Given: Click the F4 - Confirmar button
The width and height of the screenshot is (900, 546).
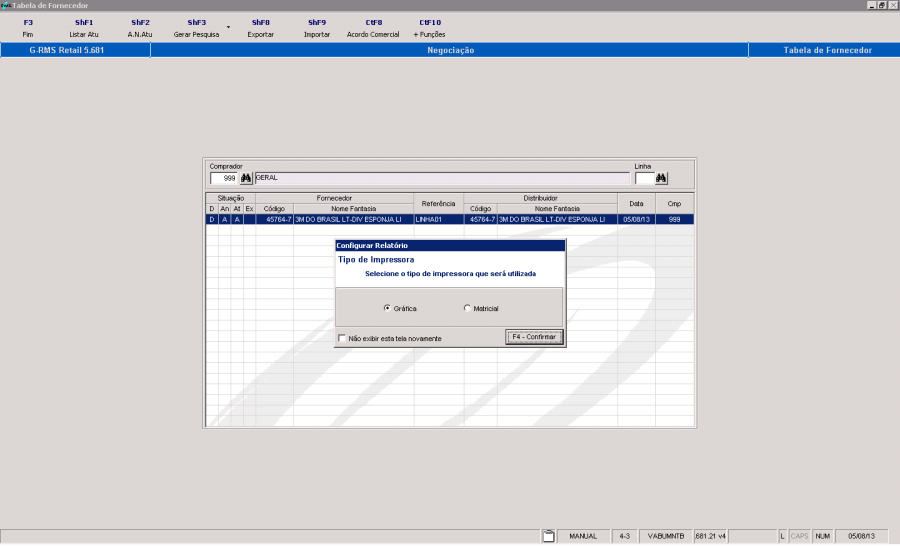Looking at the screenshot, I should click(534, 337).
